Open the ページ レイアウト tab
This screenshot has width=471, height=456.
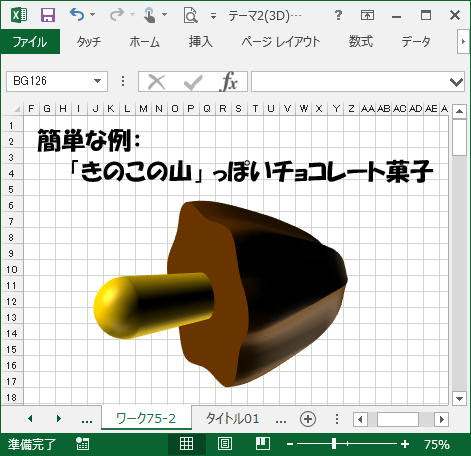(x=281, y=42)
